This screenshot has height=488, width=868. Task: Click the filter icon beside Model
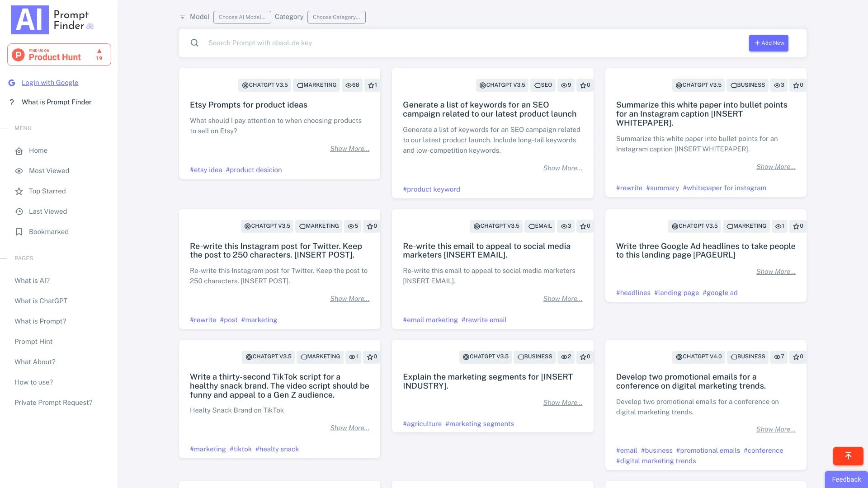pos(183,17)
